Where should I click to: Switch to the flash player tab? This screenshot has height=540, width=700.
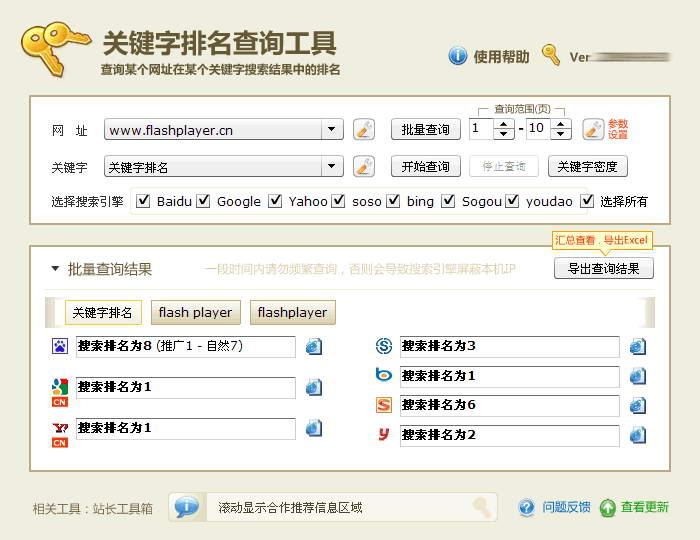(x=196, y=312)
